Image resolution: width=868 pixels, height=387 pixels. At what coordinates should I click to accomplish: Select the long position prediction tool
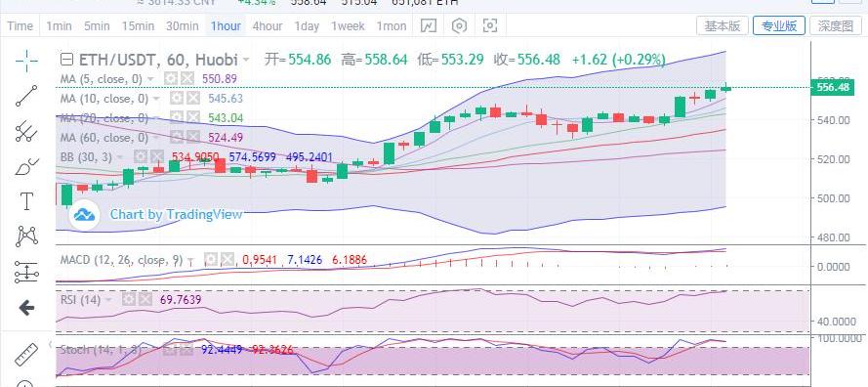[26, 272]
